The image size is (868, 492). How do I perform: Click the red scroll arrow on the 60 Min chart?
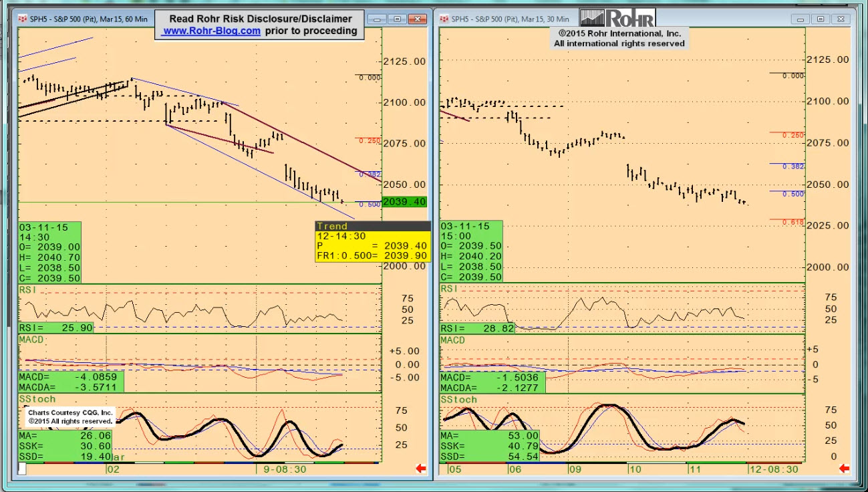point(421,469)
